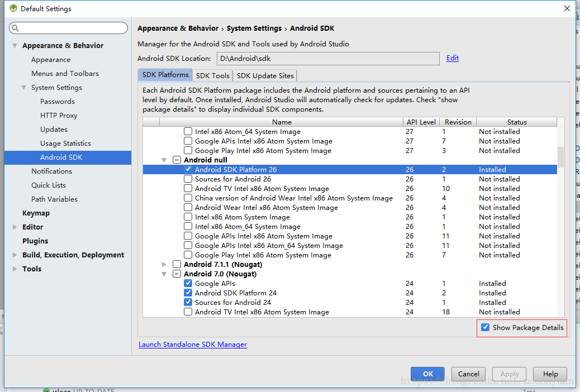
Task: Click the Apply button
Action: pyautogui.click(x=510, y=374)
